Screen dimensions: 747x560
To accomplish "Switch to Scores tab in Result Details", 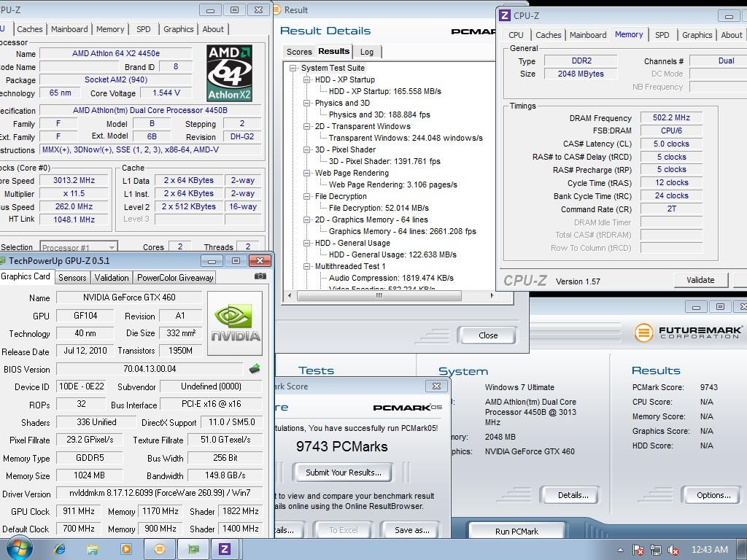I will pyautogui.click(x=298, y=52).
